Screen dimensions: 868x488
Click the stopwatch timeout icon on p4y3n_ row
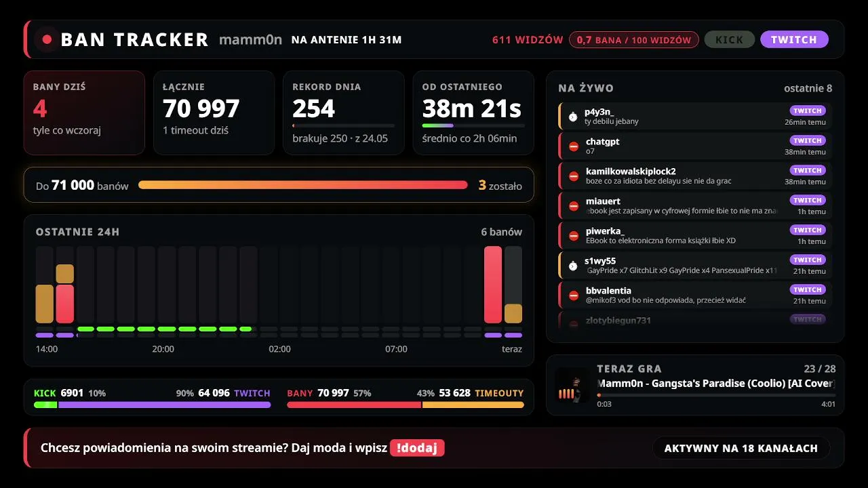573,117
